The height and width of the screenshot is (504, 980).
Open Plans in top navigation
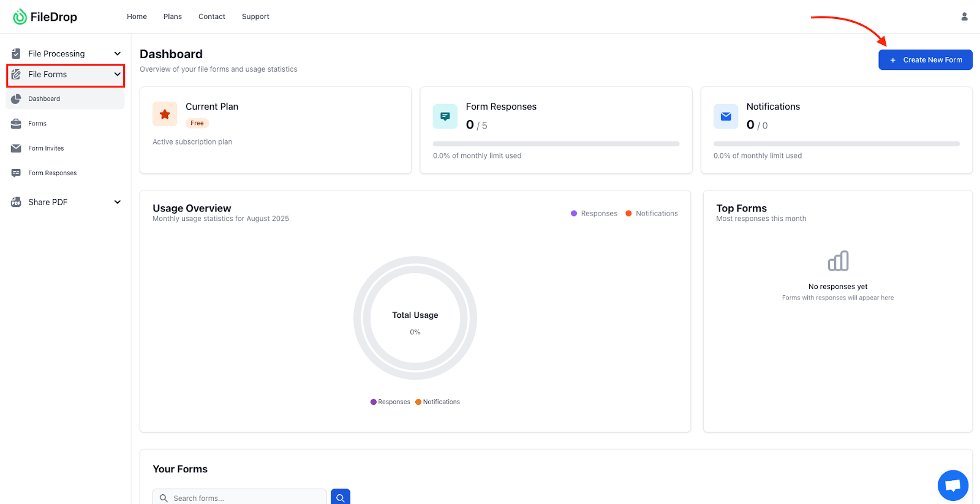coord(173,17)
